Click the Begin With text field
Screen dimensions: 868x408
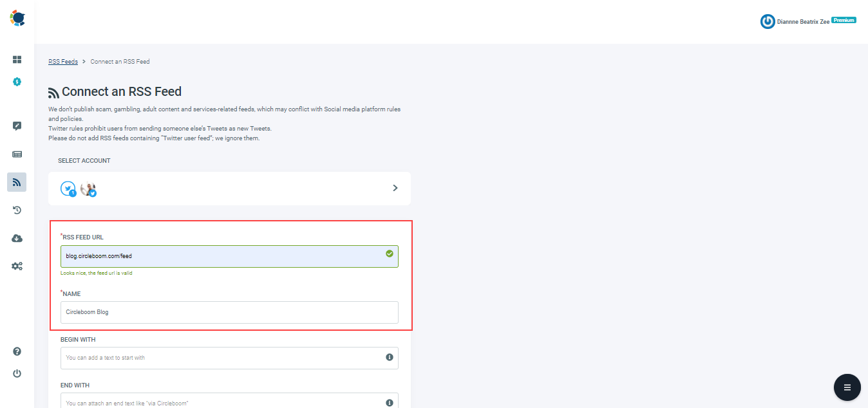coord(229,358)
